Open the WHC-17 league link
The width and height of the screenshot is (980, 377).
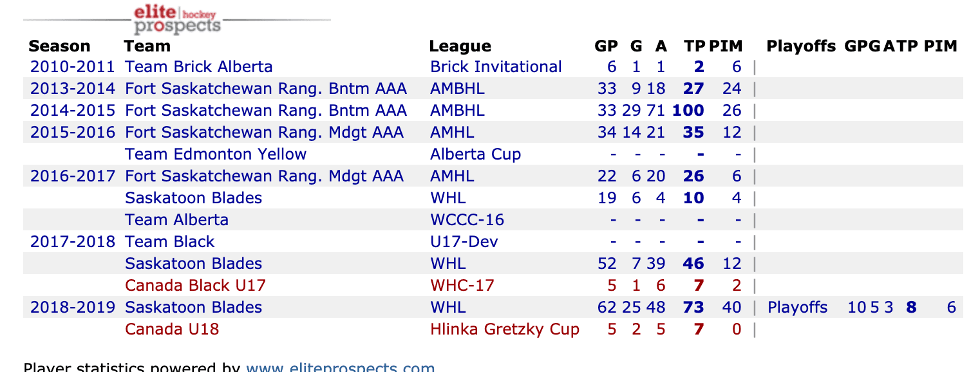click(462, 286)
